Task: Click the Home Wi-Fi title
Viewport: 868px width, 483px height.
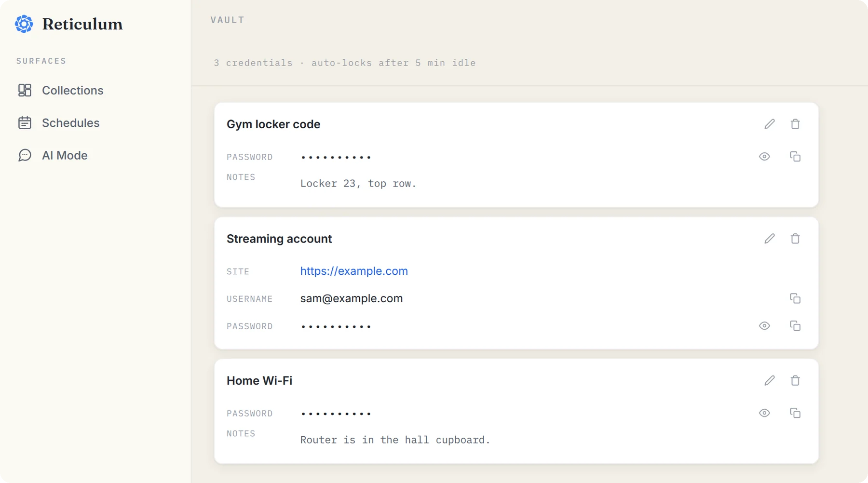Action: [x=259, y=381]
